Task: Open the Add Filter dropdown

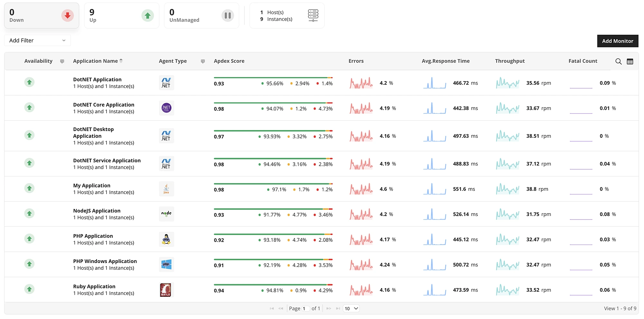Action: pyautogui.click(x=37, y=41)
